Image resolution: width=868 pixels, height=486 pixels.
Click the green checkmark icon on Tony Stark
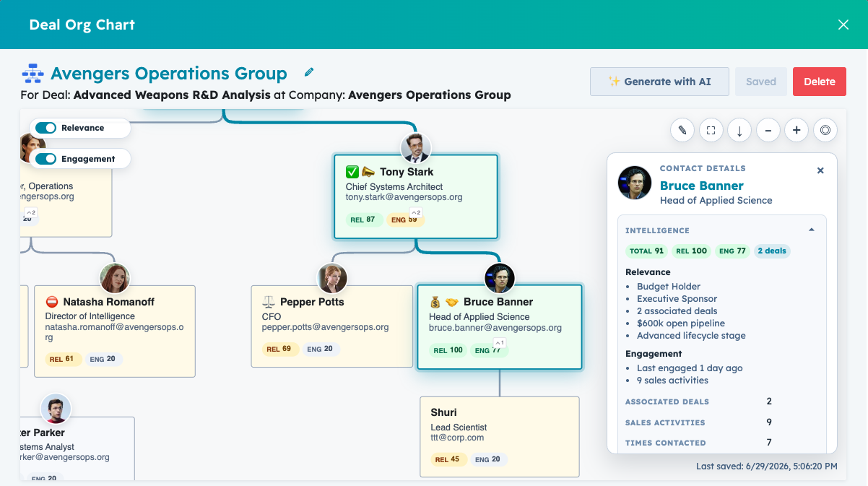tap(352, 172)
